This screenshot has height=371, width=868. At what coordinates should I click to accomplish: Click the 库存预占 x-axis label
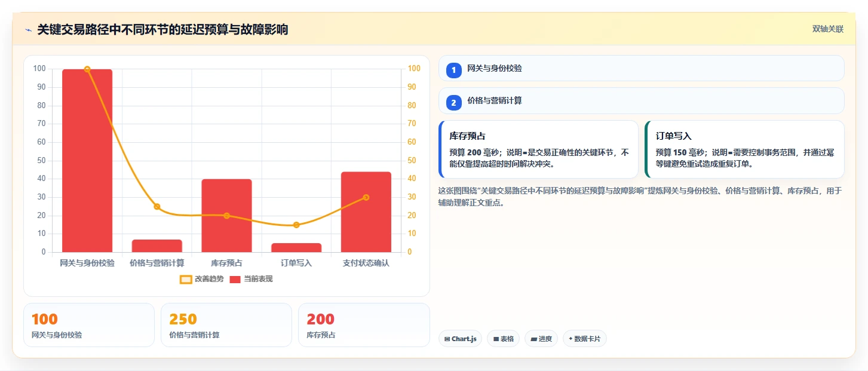pos(226,263)
